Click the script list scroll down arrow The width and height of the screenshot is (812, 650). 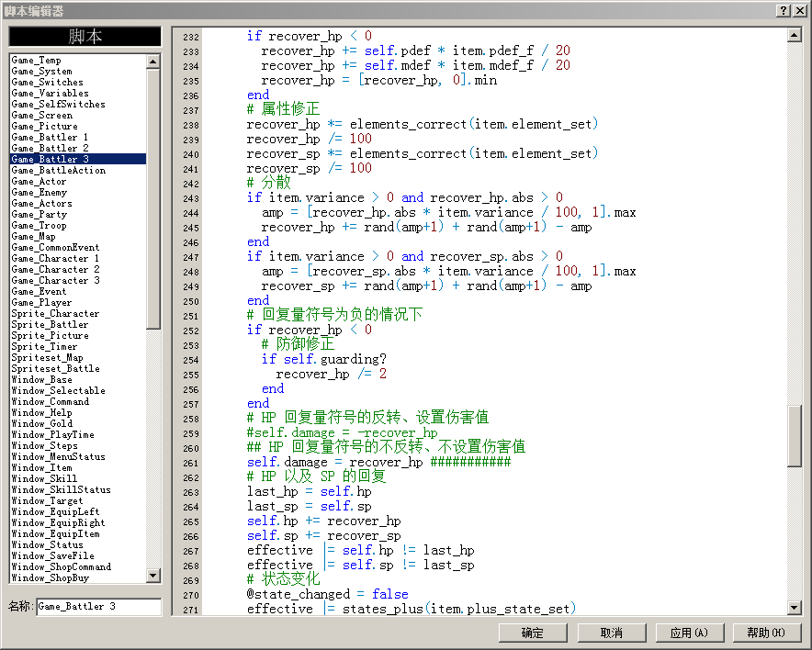152,576
